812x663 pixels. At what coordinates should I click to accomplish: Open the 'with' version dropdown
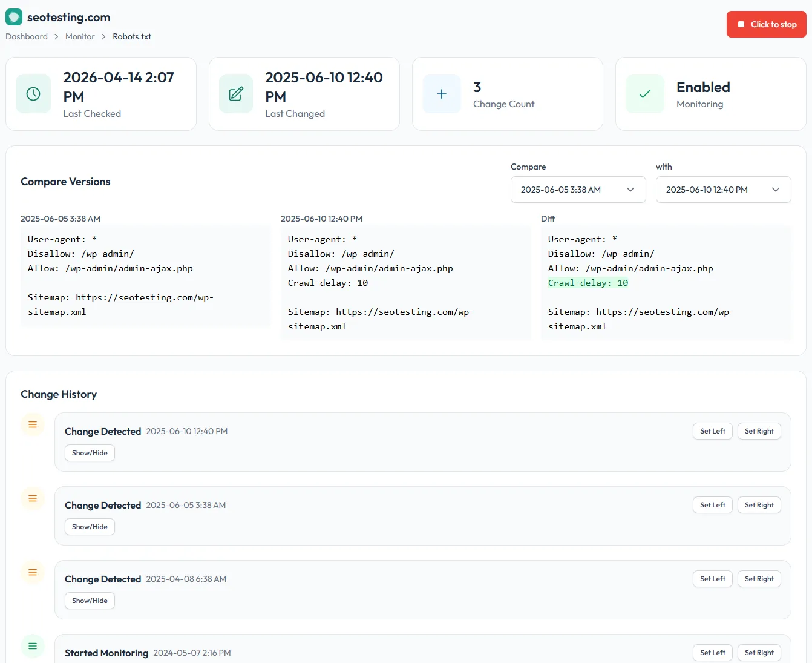click(723, 190)
